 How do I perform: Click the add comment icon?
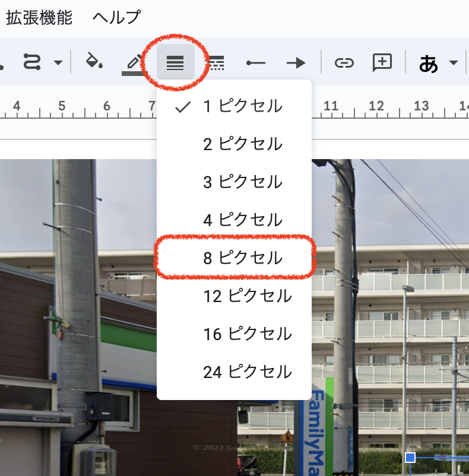tap(382, 62)
